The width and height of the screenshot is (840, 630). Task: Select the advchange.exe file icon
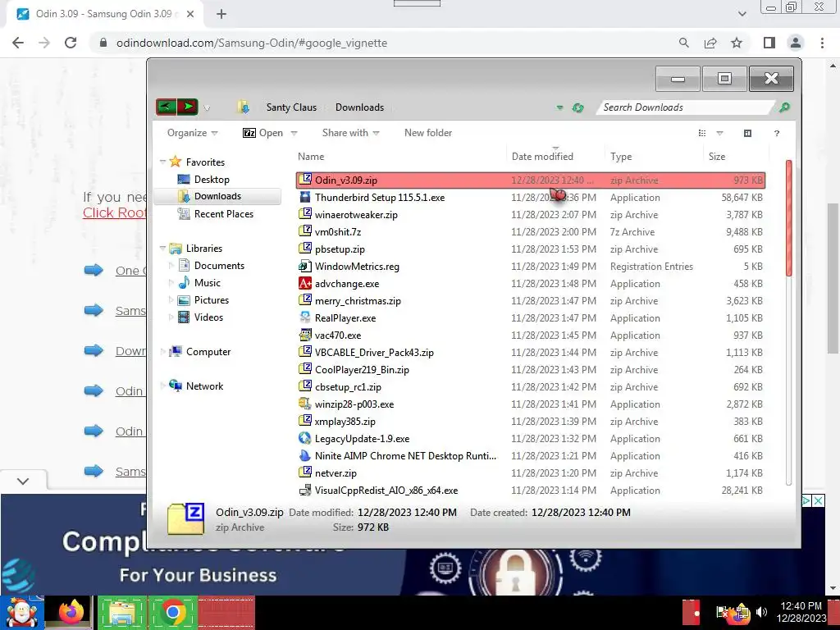pos(305,283)
